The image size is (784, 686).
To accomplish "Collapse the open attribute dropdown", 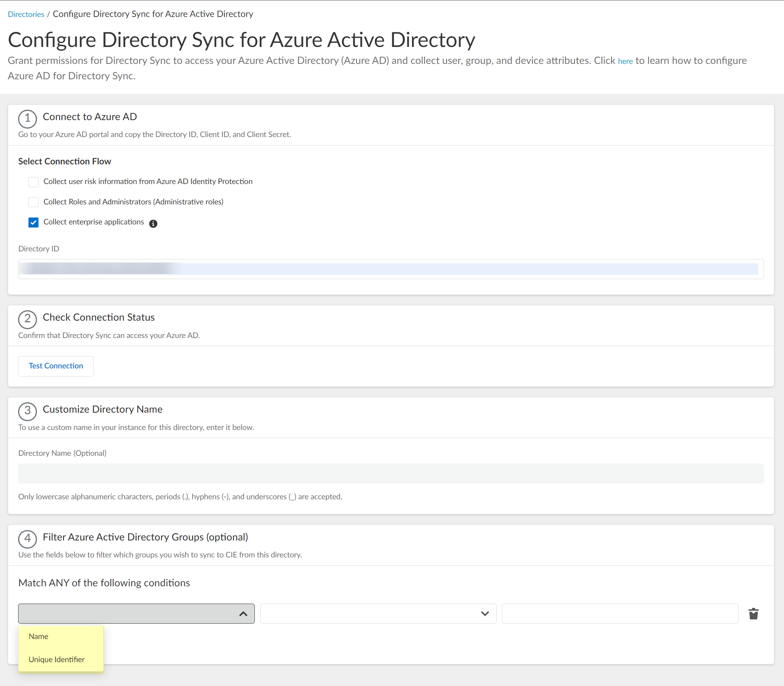I will (136, 614).
